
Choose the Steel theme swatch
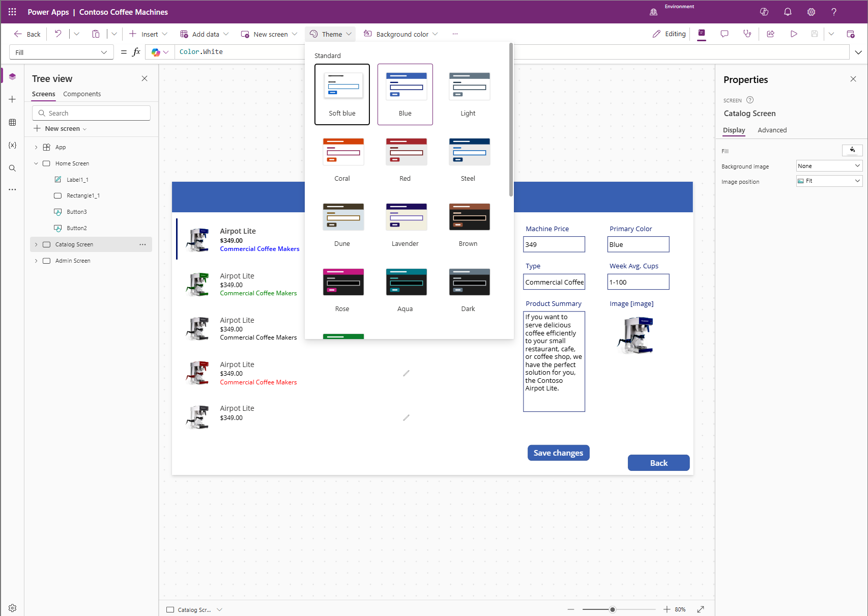468,159
